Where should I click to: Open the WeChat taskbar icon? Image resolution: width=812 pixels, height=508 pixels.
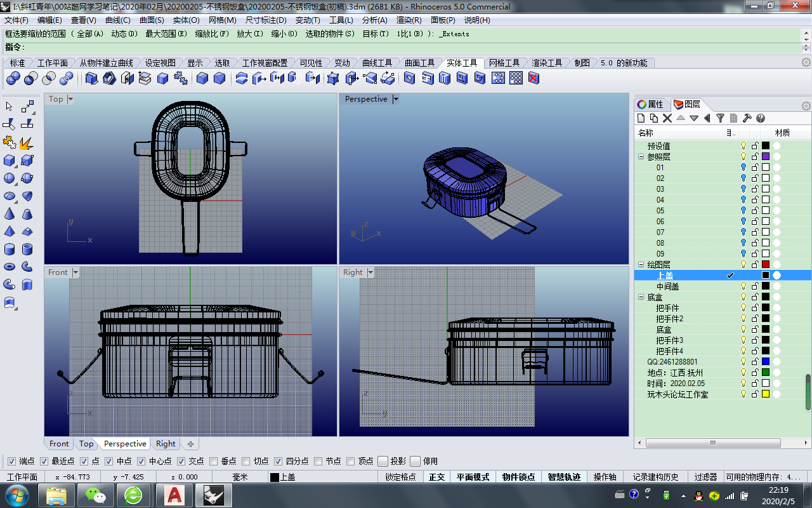point(96,495)
